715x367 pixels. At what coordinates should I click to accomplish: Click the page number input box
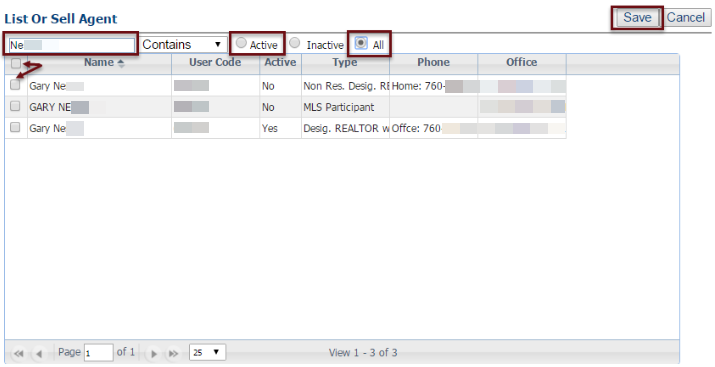tap(98, 353)
